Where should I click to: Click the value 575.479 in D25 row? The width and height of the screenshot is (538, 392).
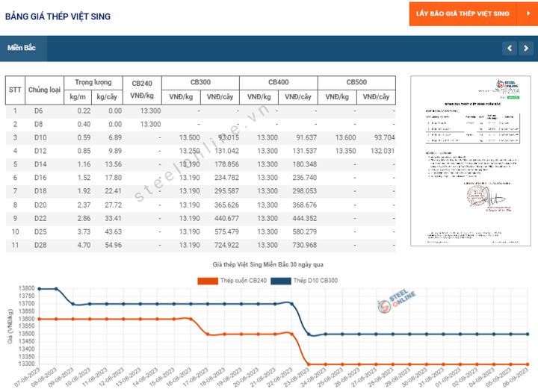point(227,232)
